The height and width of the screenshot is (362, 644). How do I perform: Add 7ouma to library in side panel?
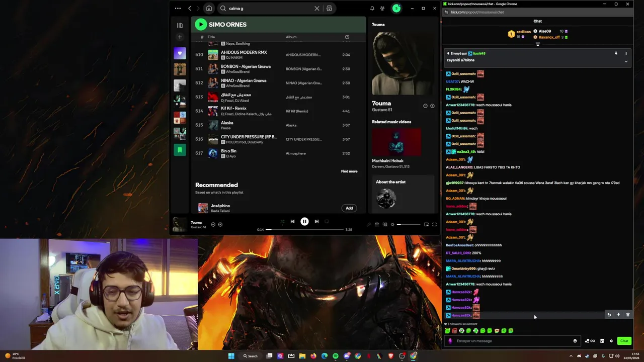[432, 106]
